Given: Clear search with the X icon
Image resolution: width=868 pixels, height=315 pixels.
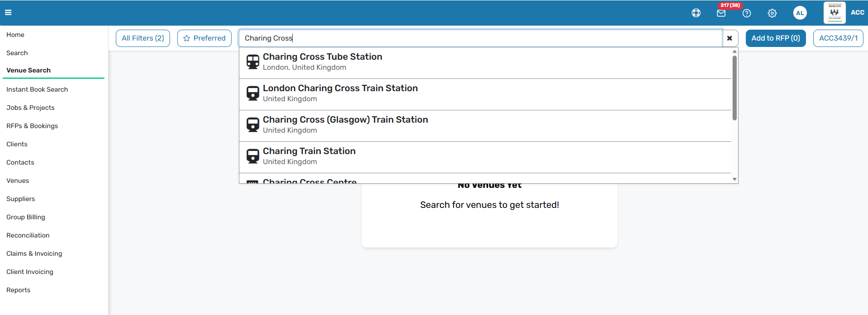Looking at the screenshot, I should (x=729, y=38).
